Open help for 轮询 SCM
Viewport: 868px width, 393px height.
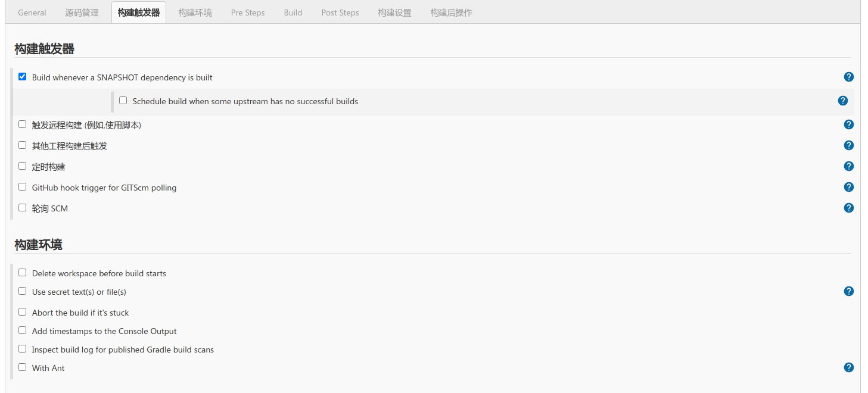tap(849, 208)
